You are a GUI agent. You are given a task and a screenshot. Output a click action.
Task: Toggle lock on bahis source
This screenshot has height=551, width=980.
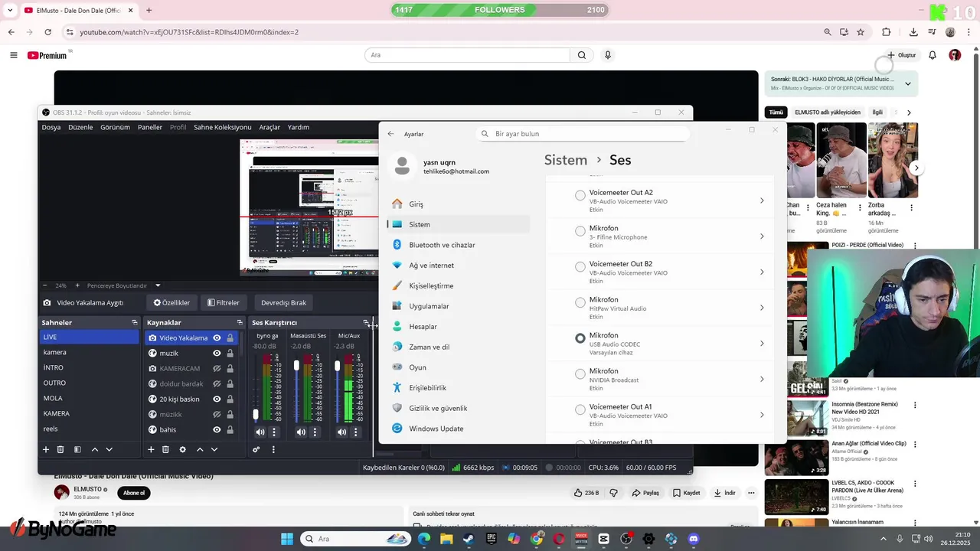230,429
